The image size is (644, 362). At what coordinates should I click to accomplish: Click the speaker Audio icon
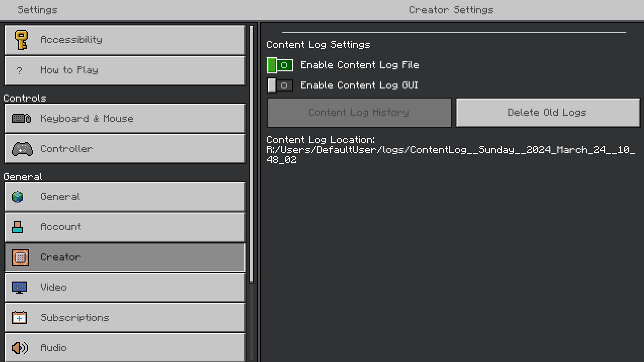pyautogui.click(x=20, y=348)
